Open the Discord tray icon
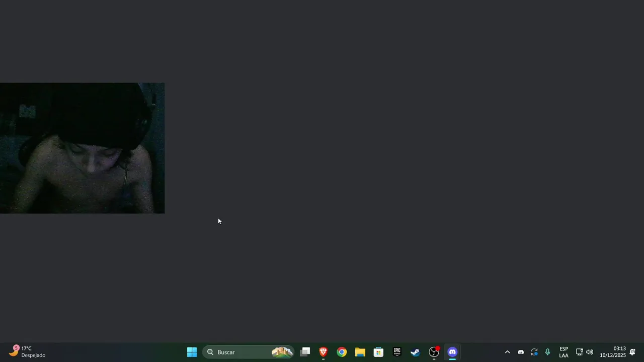 pyautogui.click(x=521, y=352)
